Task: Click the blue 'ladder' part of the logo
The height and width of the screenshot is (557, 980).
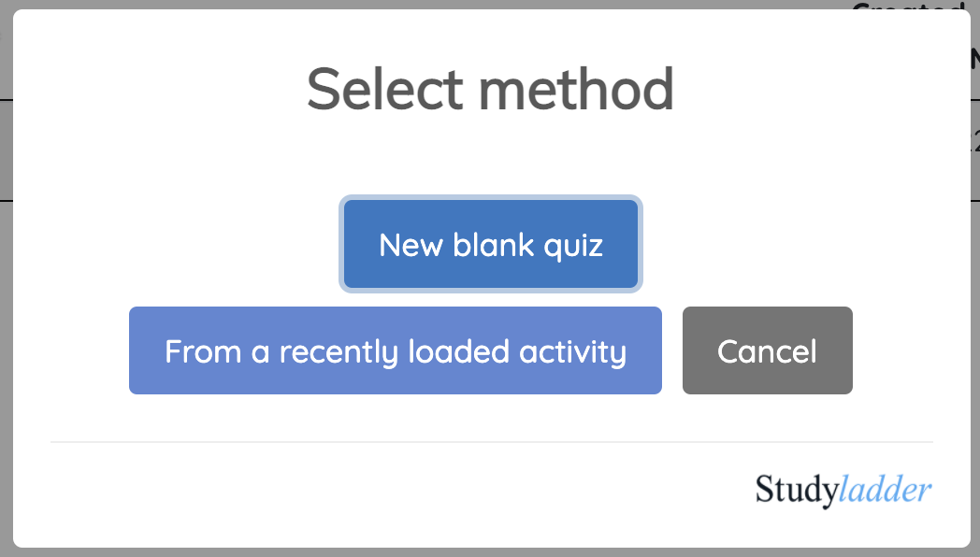Action: (x=884, y=490)
